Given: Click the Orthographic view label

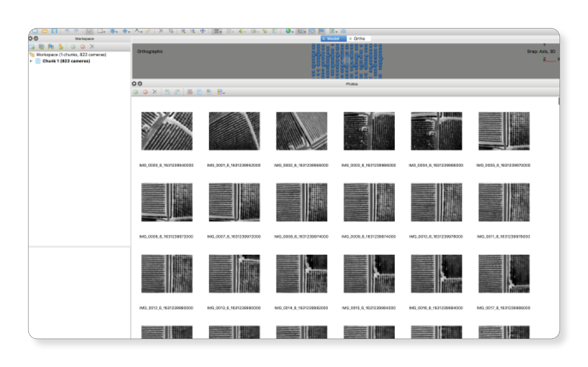Looking at the screenshot, I should [150, 51].
